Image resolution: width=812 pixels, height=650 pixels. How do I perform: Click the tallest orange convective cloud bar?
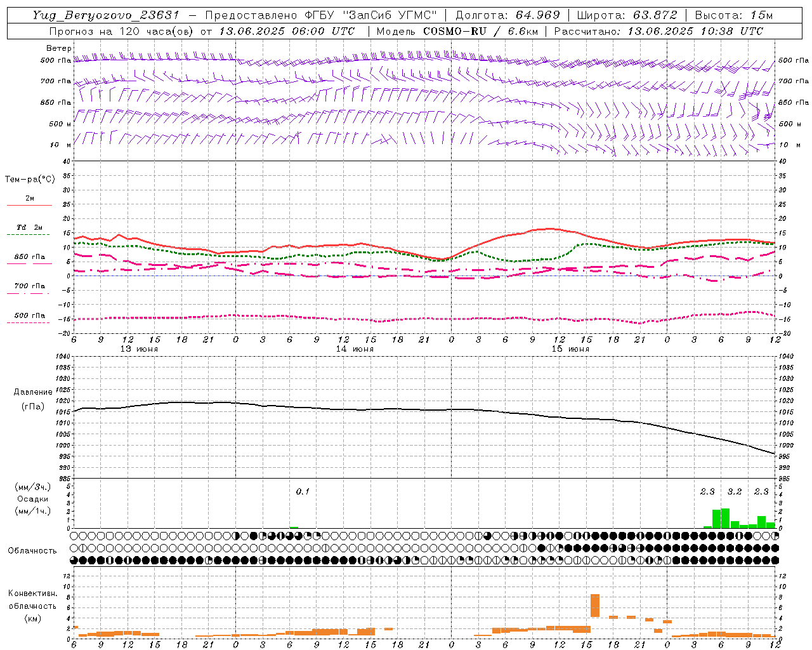point(595,606)
